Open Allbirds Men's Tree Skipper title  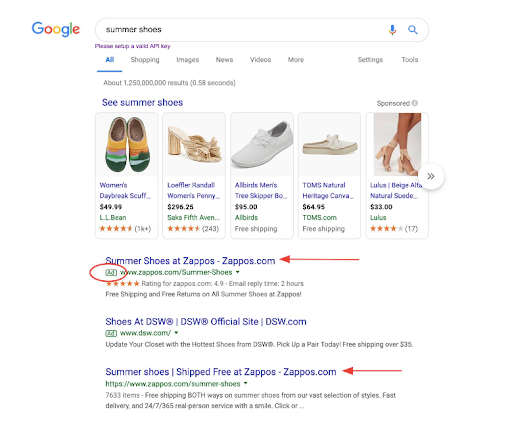261,190
